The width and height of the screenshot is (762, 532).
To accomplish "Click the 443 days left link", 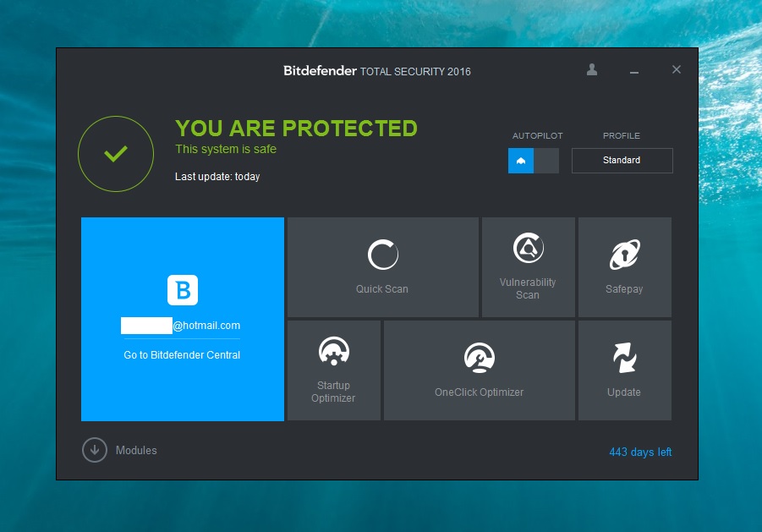I will tap(640, 452).
